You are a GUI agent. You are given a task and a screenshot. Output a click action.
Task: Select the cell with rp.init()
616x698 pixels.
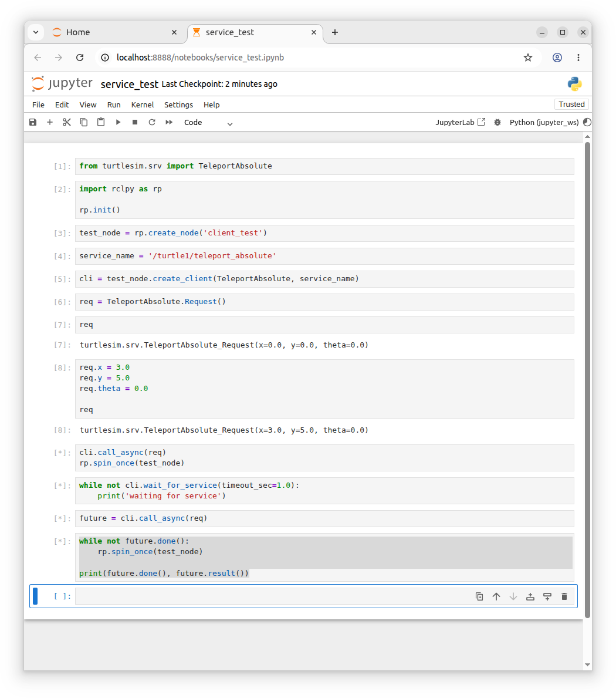[324, 200]
